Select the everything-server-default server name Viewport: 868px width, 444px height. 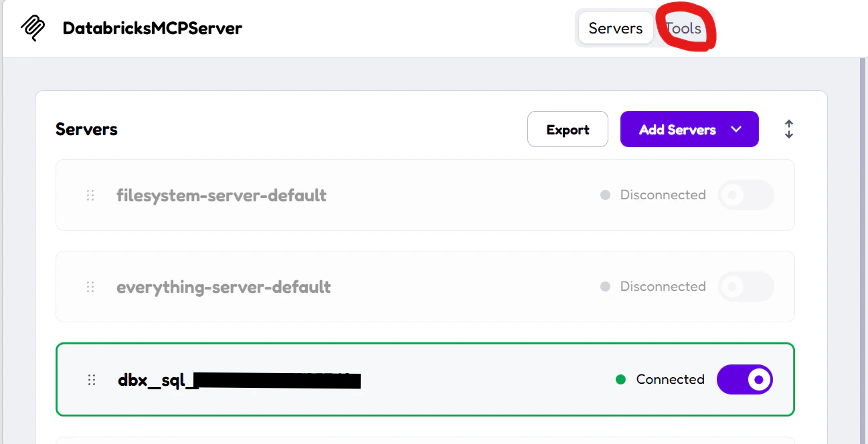(x=224, y=287)
